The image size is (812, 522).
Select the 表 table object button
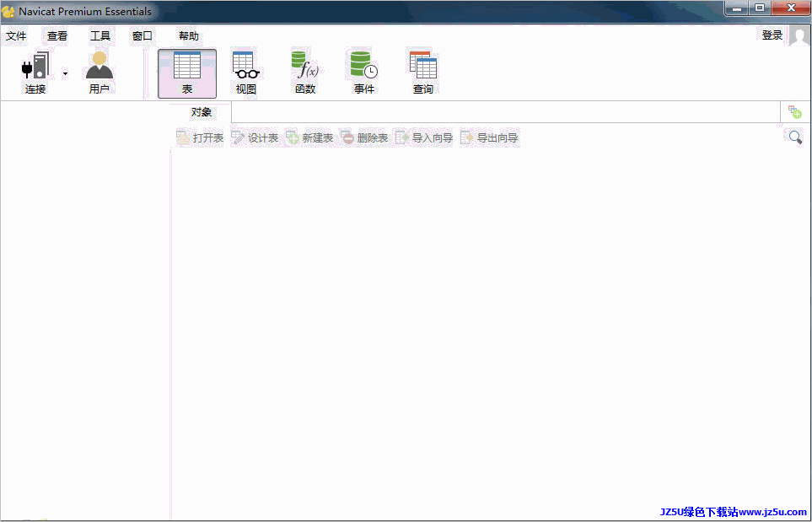(187, 73)
